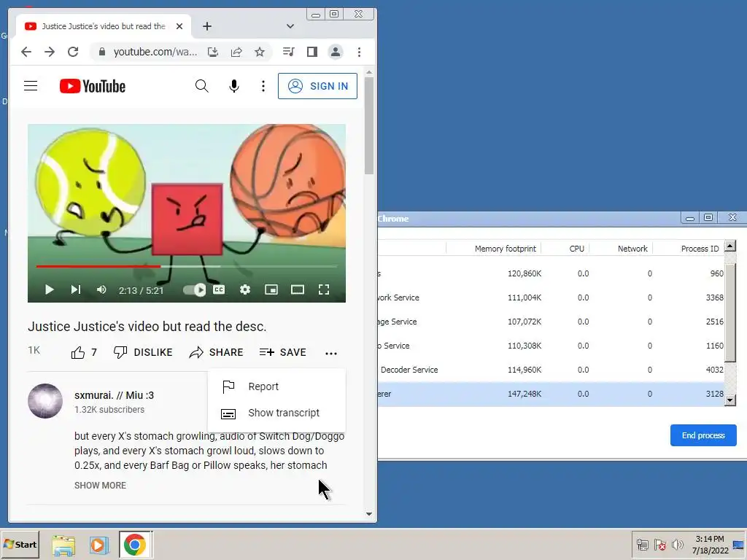Viewport: 747px width, 560px height.
Task: Click Chrome icon in taskbar
Action: [x=135, y=545]
